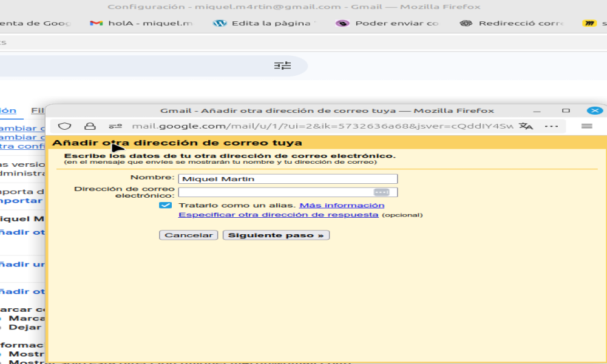Click the password manager icon in email field

(381, 192)
